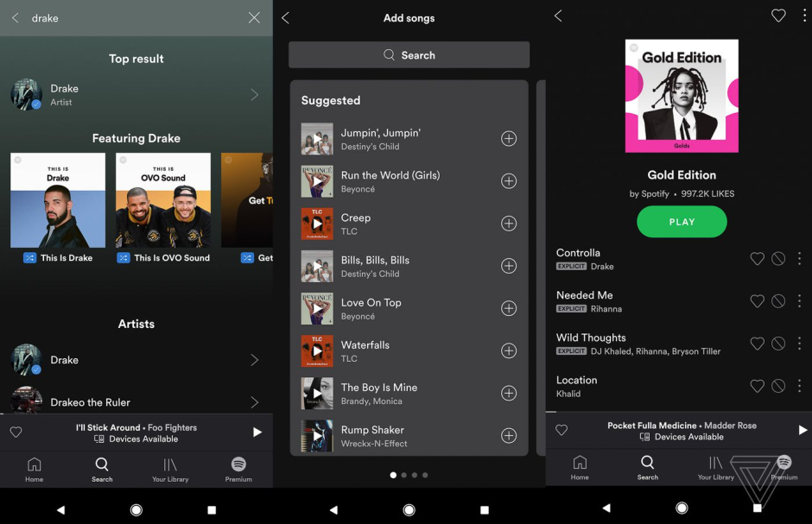Play preview of "Rump Shaker" cover
The width and height of the screenshot is (812, 524).
point(317,436)
